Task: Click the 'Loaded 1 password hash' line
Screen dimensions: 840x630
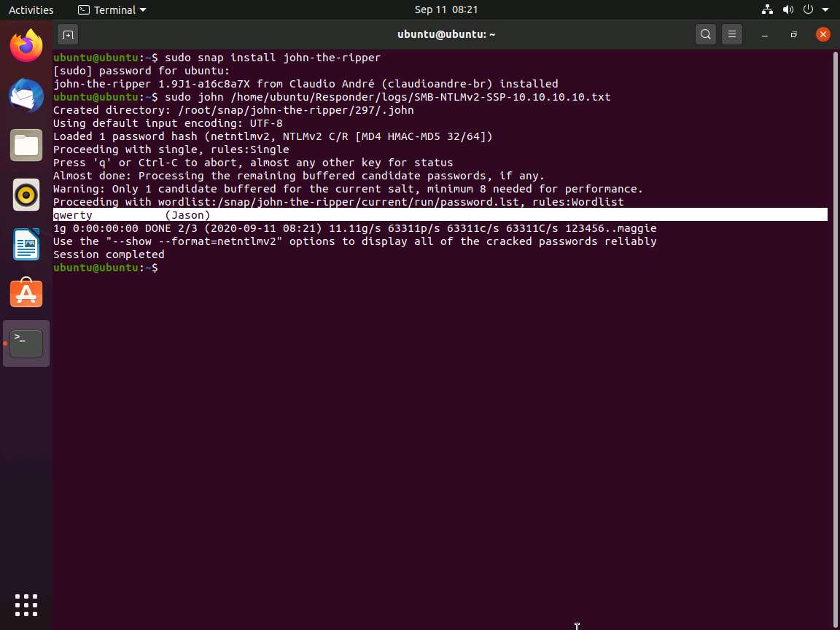Action: click(273, 136)
